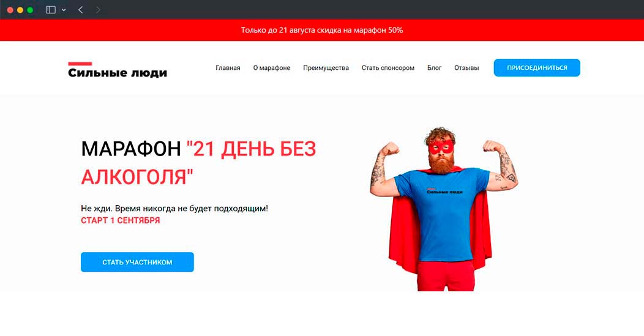This screenshot has width=644, height=336.
Task: Close the window with the red button
Action: (x=10, y=10)
